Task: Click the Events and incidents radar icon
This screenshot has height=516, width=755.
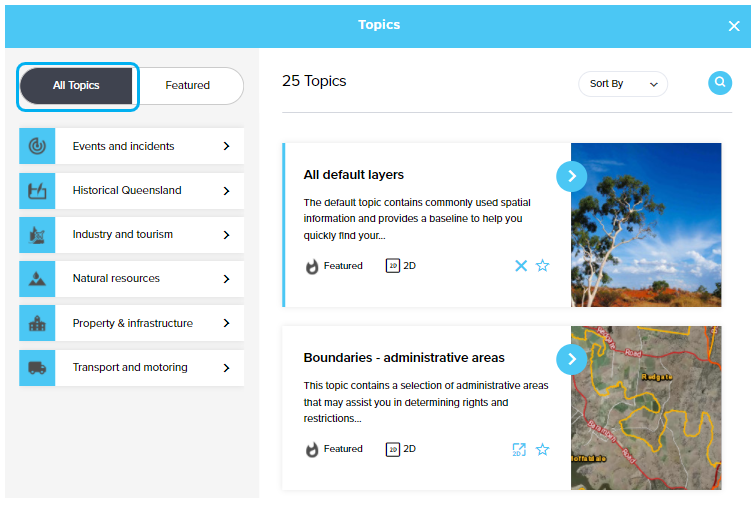Action: tap(37, 146)
